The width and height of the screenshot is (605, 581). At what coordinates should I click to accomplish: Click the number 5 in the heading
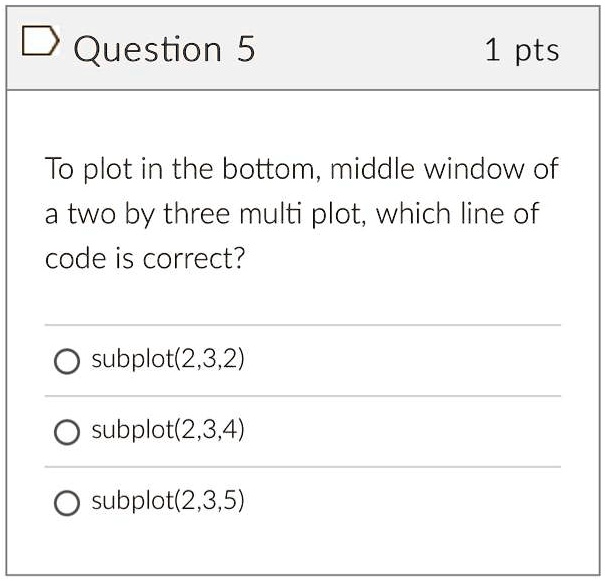coord(246,49)
